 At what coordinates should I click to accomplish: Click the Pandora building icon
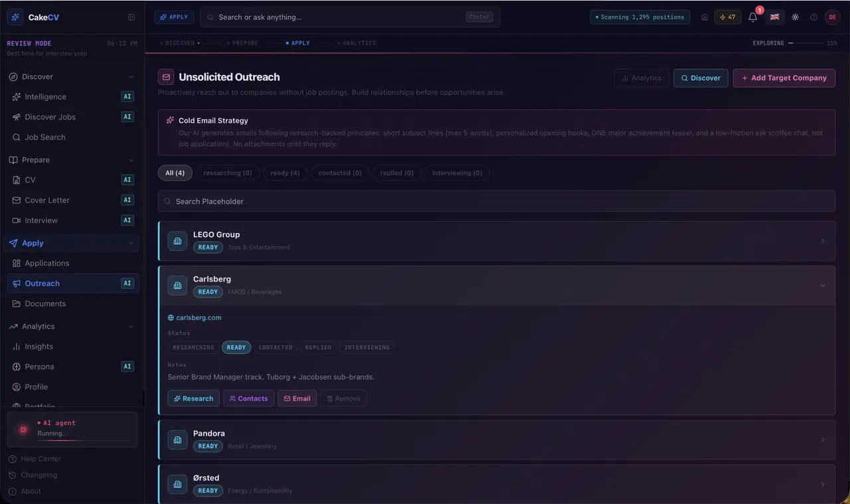177,440
